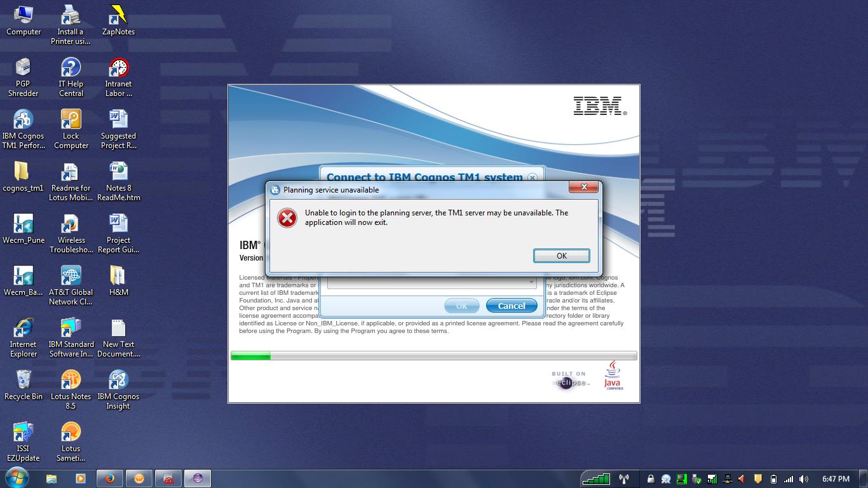This screenshot has width=868, height=488.
Task: Select the cognos_tm1 folder
Action: (24, 177)
